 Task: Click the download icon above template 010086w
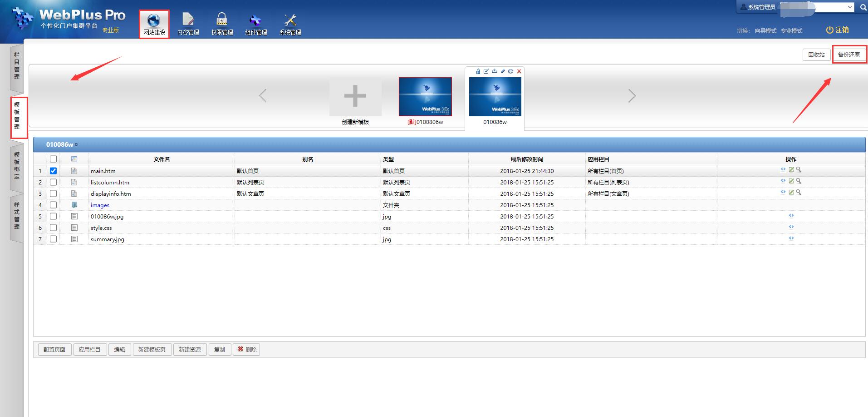[x=495, y=71]
